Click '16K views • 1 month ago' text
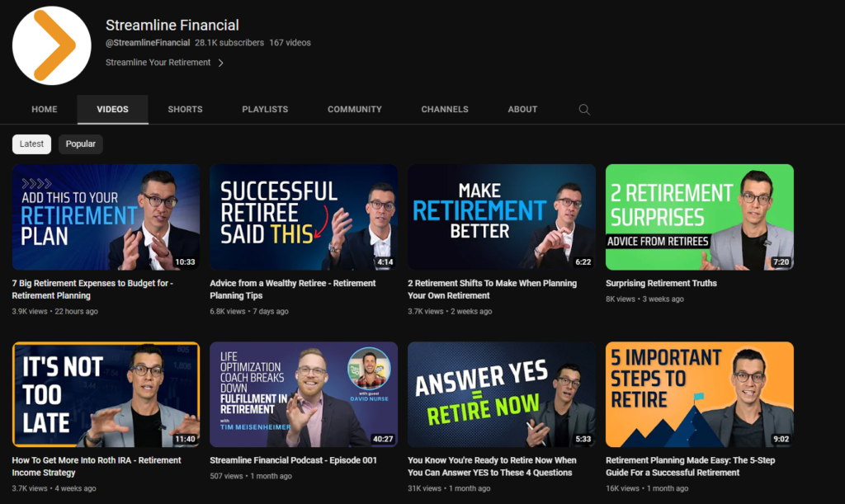 [x=647, y=488]
